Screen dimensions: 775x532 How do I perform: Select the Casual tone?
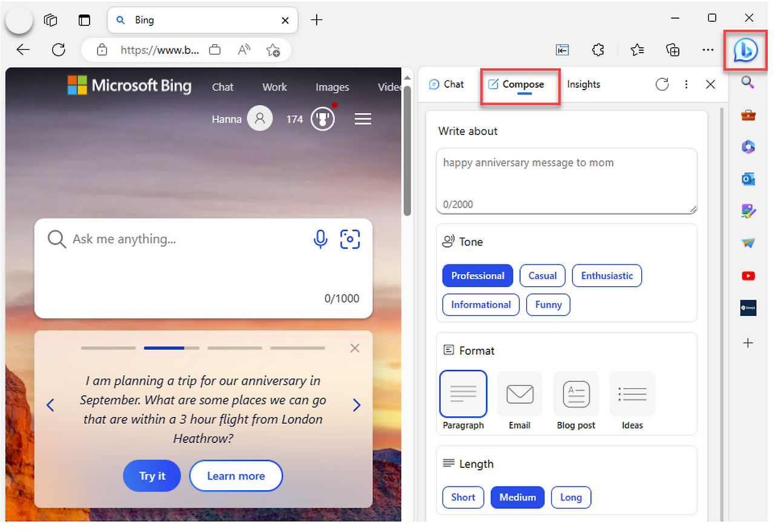pyautogui.click(x=542, y=275)
